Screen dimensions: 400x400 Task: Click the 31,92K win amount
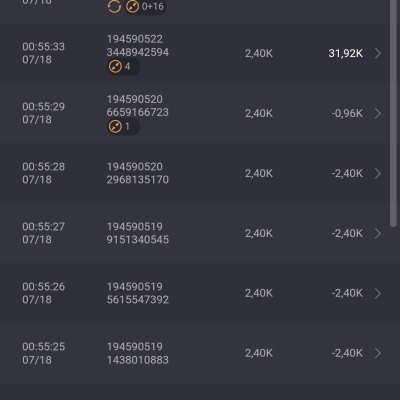coord(346,53)
